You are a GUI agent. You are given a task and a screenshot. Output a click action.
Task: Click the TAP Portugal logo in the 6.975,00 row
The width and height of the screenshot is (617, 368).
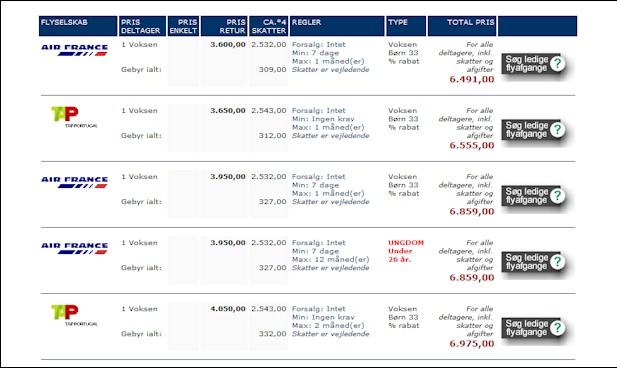click(x=74, y=315)
